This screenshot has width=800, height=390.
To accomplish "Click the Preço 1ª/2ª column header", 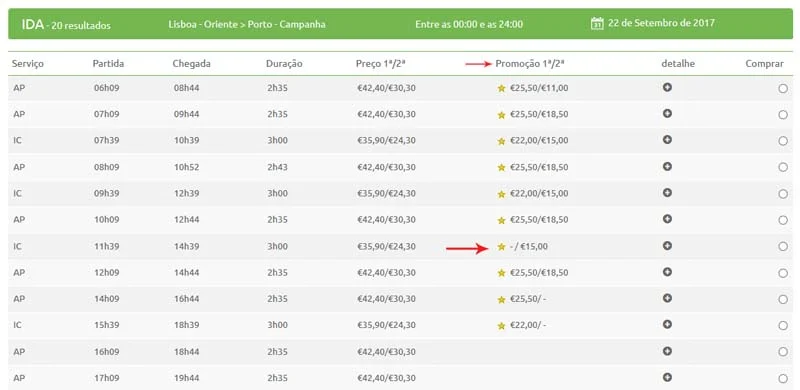I will [x=381, y=64].
